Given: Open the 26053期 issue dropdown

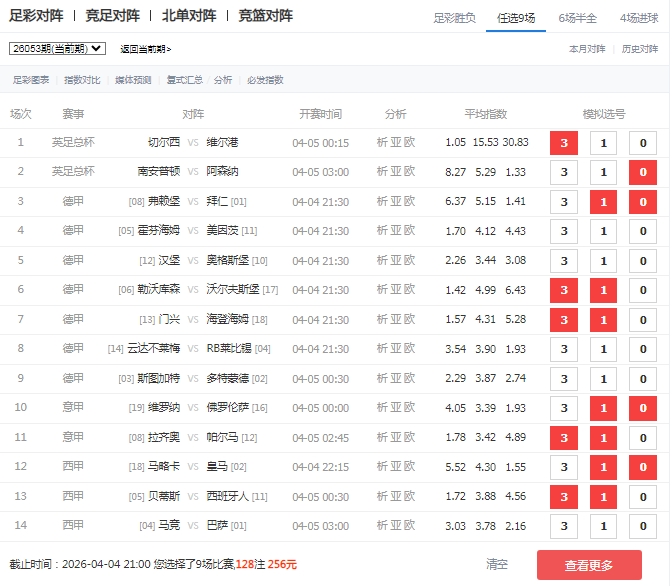Looking at the screenshot, I should [x=57, y=48].
